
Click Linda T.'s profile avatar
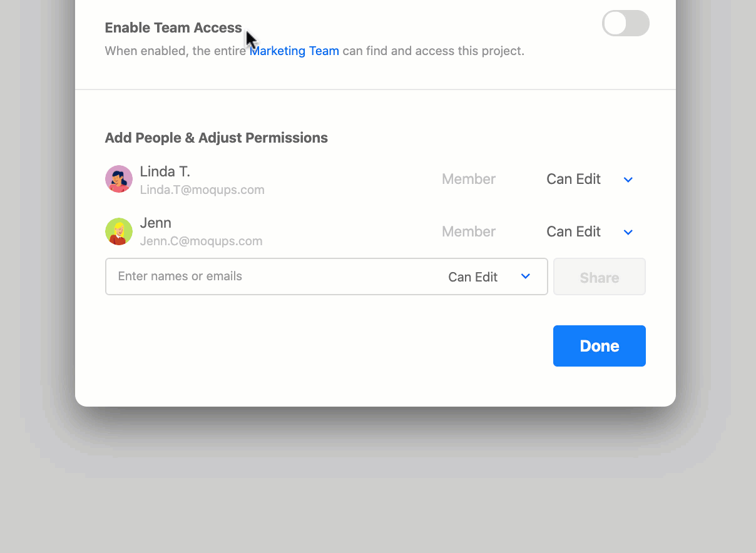118,179
